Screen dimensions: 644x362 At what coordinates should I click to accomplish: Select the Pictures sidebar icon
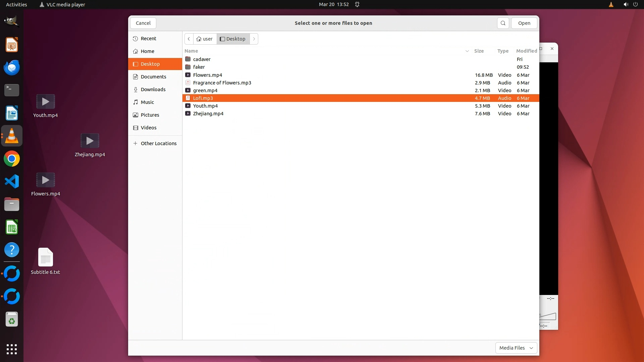tap(136, 115)
